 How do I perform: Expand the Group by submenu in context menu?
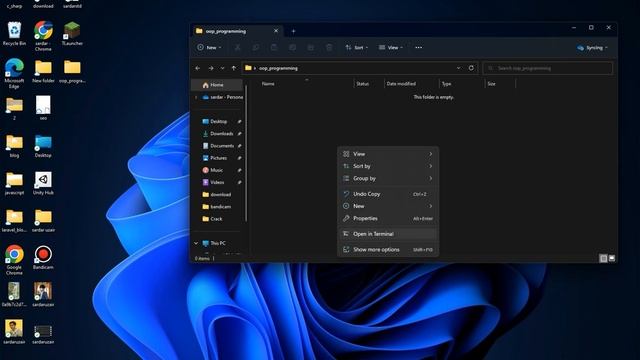[x=388, y=178]
